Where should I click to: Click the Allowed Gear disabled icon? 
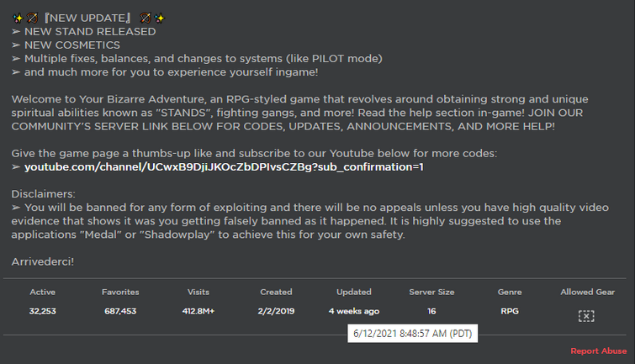(586, 316)
